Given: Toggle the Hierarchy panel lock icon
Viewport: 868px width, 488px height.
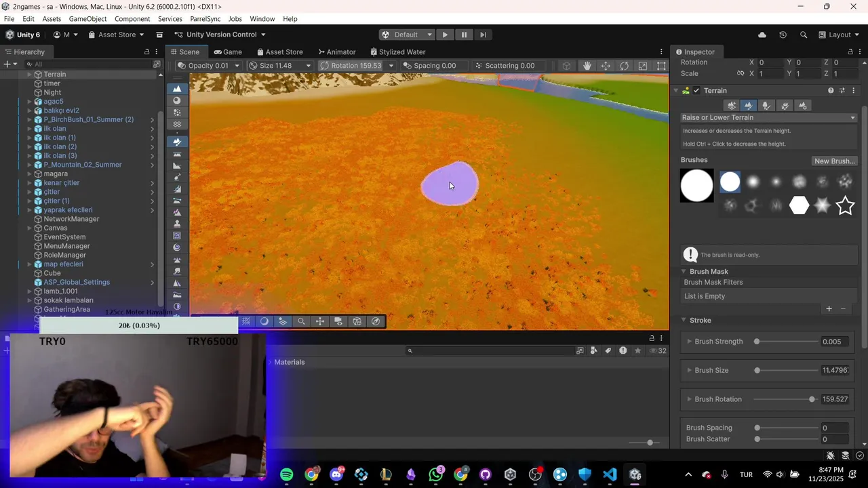Looking at the screenshot, I should pyautogui.click(x=146, y=52).
